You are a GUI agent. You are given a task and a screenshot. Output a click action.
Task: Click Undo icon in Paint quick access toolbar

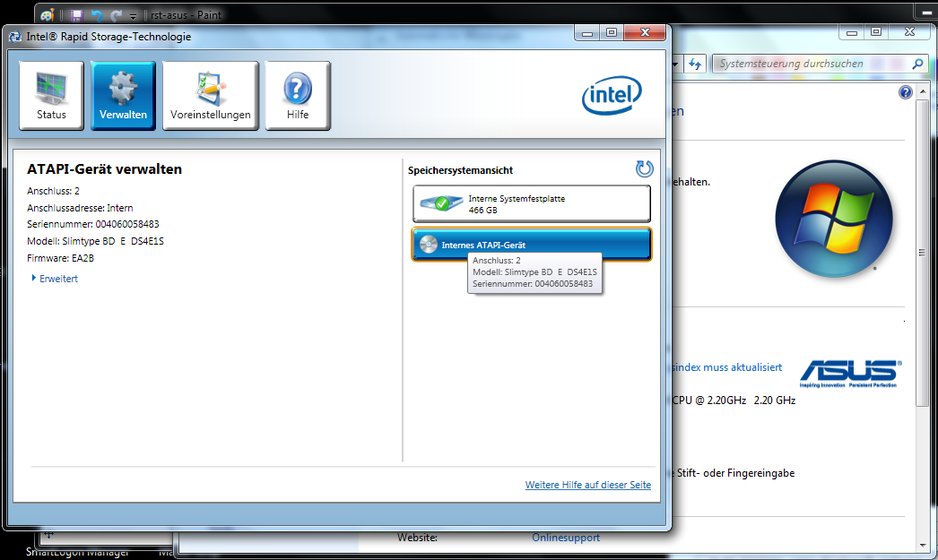[96, 15]
